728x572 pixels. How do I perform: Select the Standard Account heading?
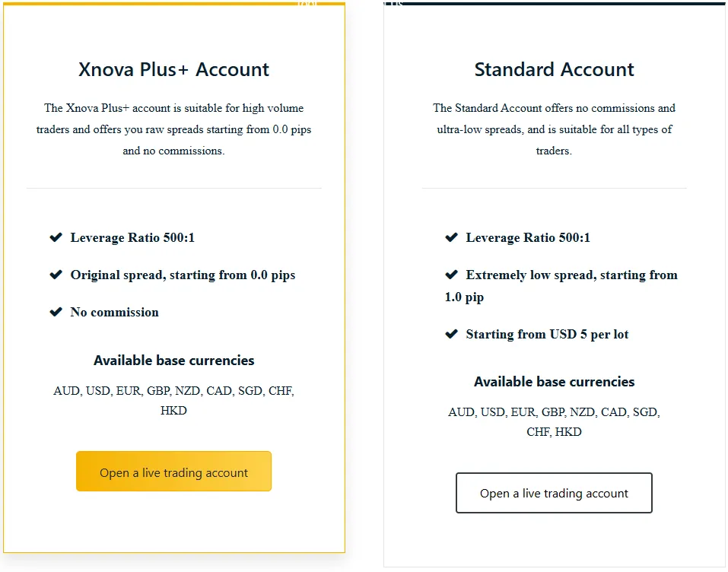(554, 70)
